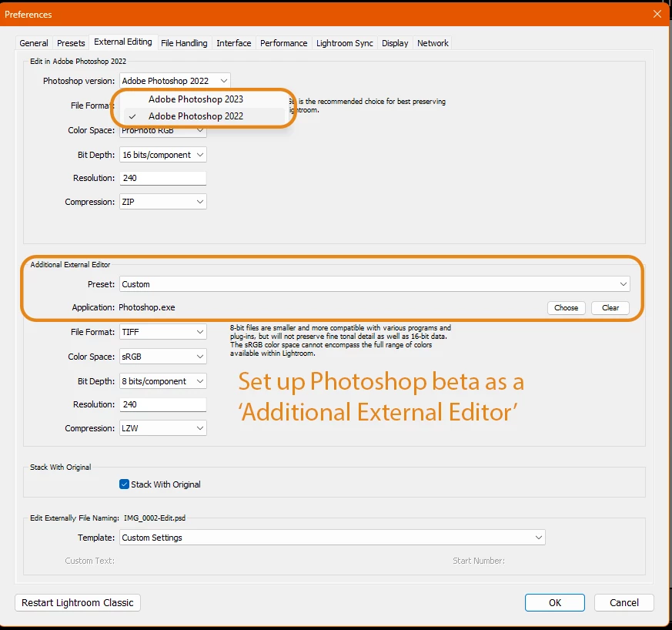This screenshot has width=672, height=630.
Task: Open the ZIP Compression dropdown
Action: tap(163, 202)
